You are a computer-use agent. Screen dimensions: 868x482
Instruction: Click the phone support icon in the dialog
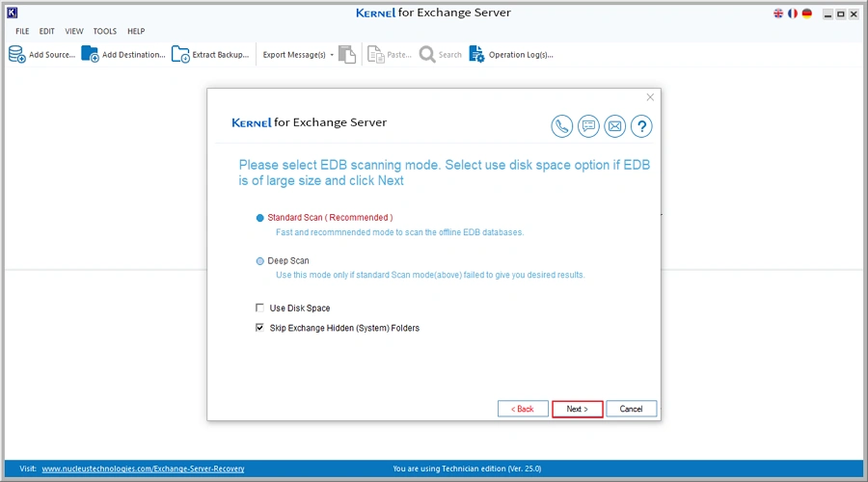point(562,126)
